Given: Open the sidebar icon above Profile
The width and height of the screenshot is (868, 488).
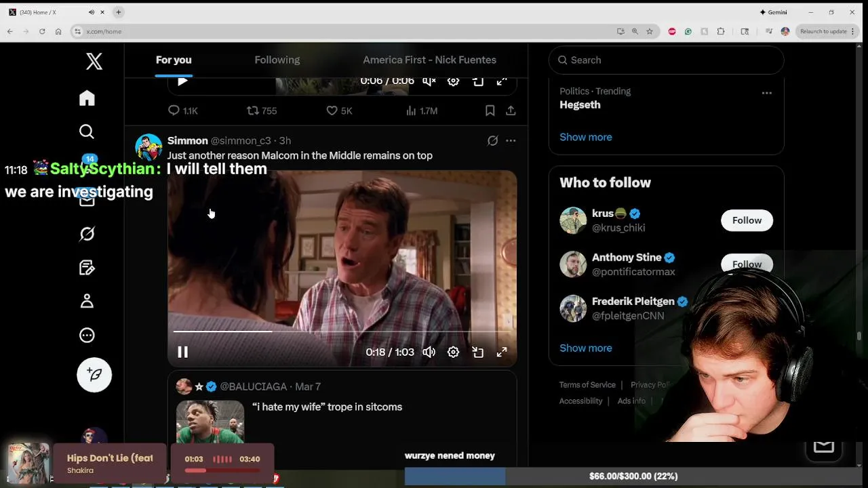Looking at the screenshot, I should [x=87, y=268].
